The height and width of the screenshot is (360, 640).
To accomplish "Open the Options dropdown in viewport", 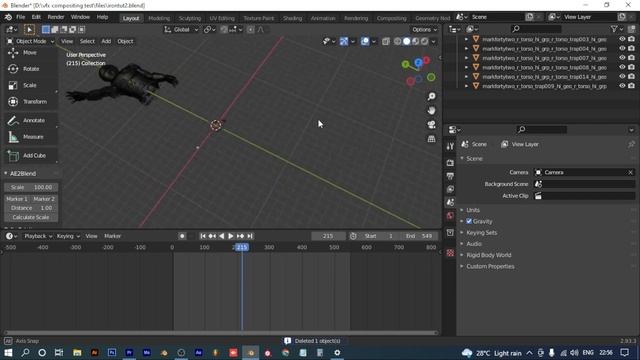I will pyautogui.click(x=424, y=29).
